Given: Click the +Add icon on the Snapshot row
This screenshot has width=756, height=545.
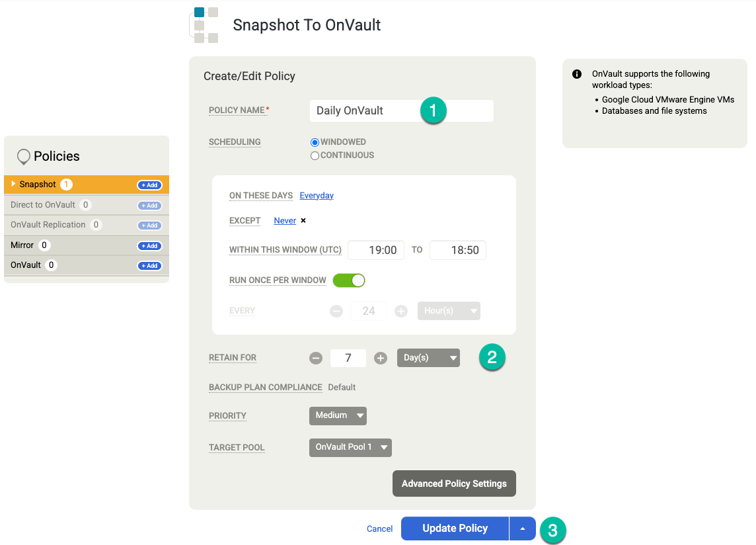Looking at the screenshot, I should click(x=149, y=185).
